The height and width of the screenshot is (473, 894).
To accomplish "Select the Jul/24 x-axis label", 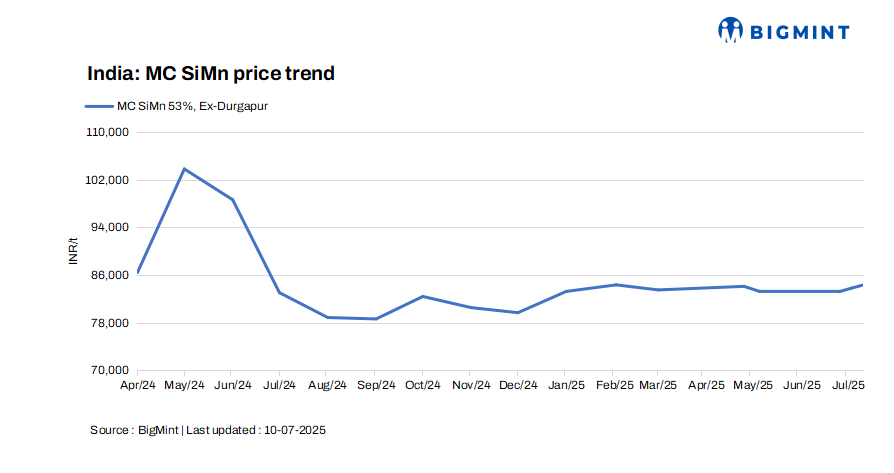I will coord(279,385).
